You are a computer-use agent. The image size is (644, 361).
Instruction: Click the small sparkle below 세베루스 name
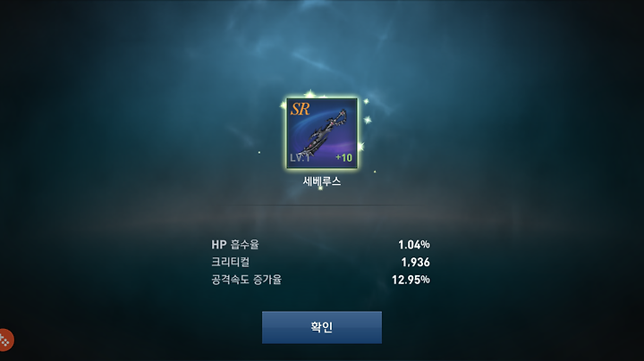320,189
